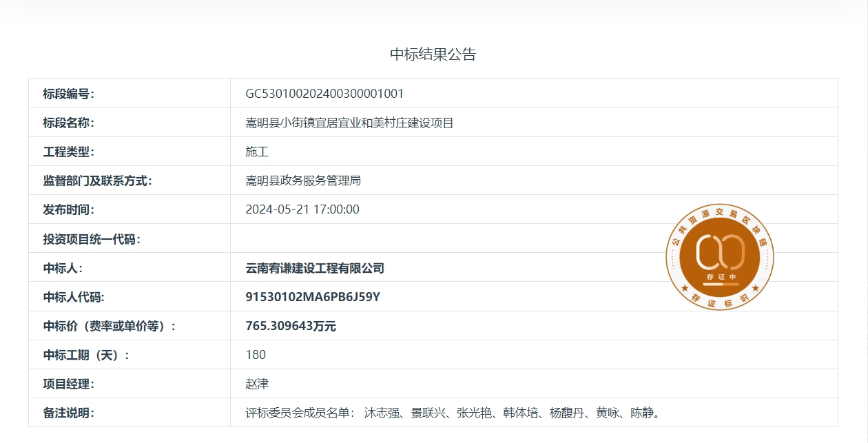Click the 工程类型 label
Image resolution: width=868 pixels, height=443 pixels.
[x=69, y=152]
